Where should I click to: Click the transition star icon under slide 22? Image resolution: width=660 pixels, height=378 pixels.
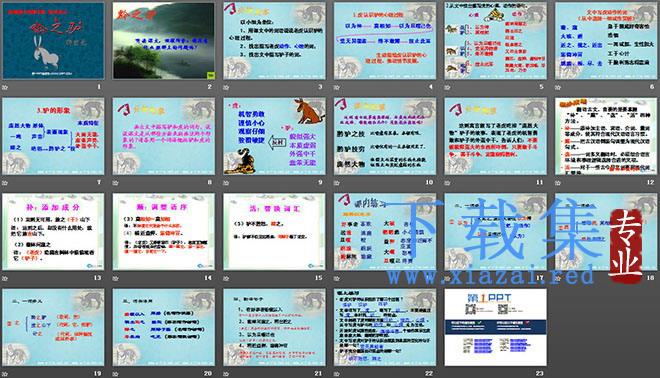point(337,374)
